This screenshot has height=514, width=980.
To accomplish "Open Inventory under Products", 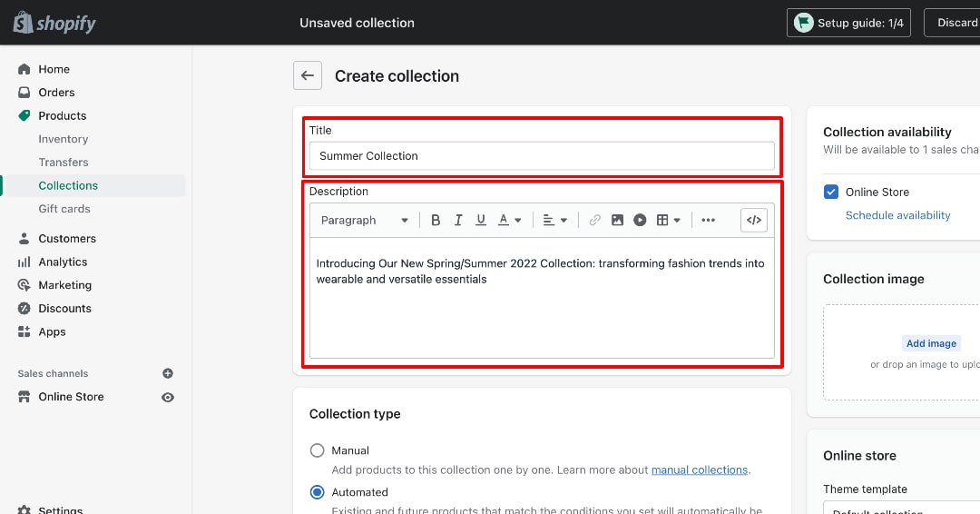I will click(x=64, y=139).
